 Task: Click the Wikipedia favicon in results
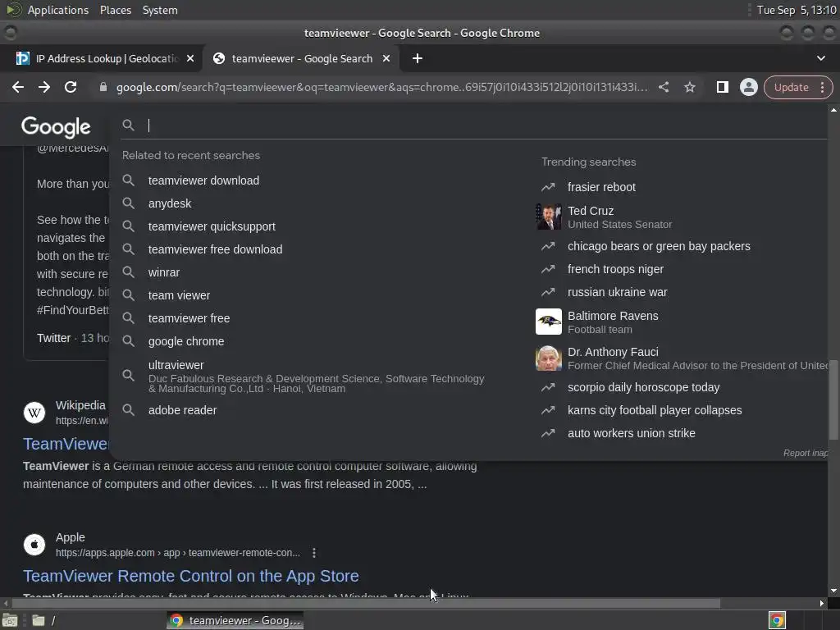[x=34, y=413]
